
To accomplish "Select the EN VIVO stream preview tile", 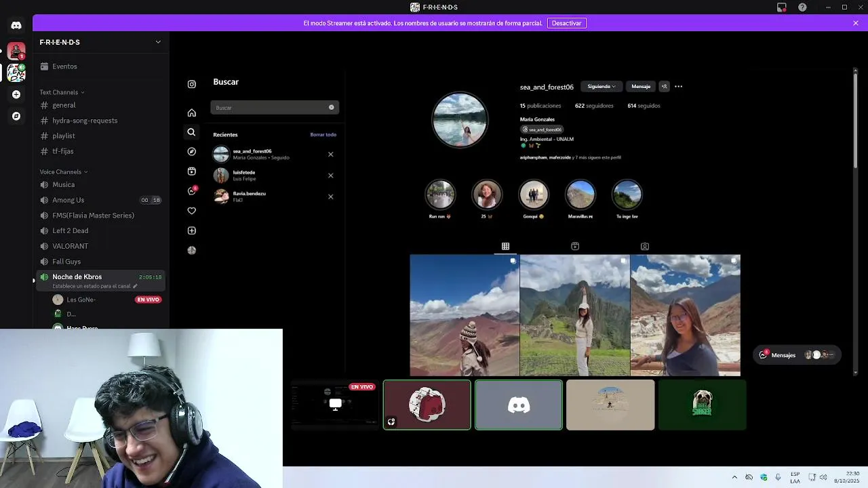I will tap(334, 405).
